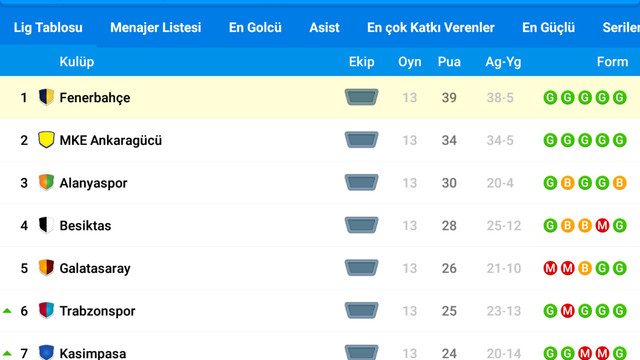Viewport: 640px width, 360px height.
Task: Click Kasimpasa's blue shield crest
Action: coord(46,352)
